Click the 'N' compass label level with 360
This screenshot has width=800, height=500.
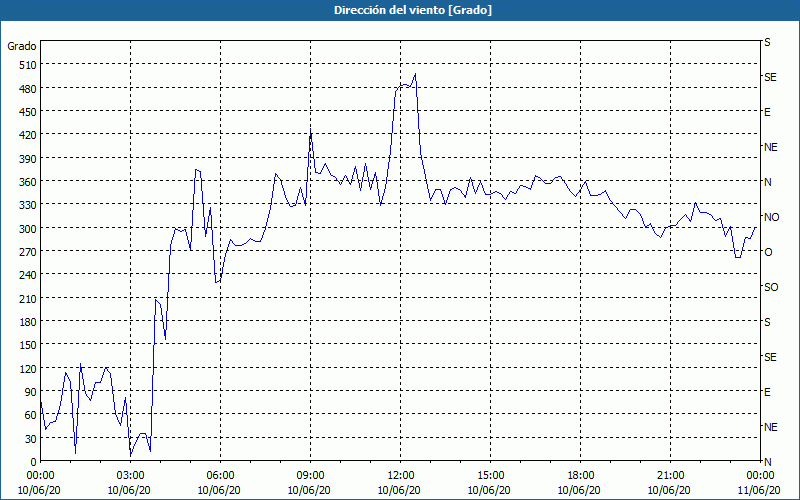[x=767, y=182]
